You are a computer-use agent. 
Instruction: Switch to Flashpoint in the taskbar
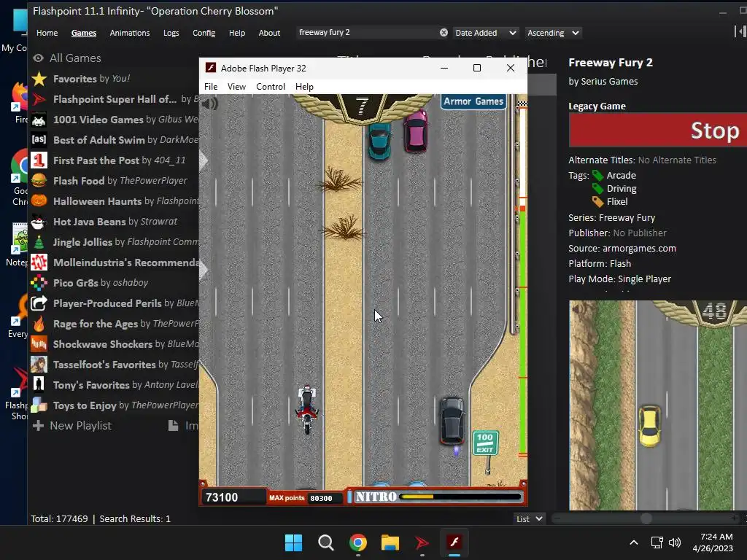click(422, 542)
